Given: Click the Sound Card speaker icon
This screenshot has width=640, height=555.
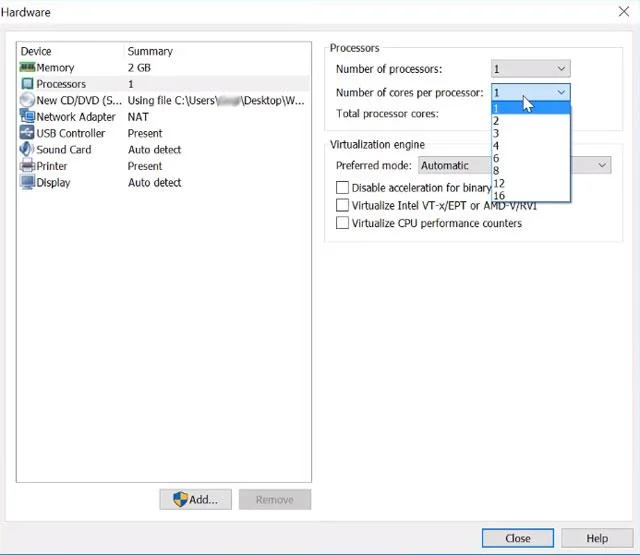Looking at the screenshot, I should [26, 149].
